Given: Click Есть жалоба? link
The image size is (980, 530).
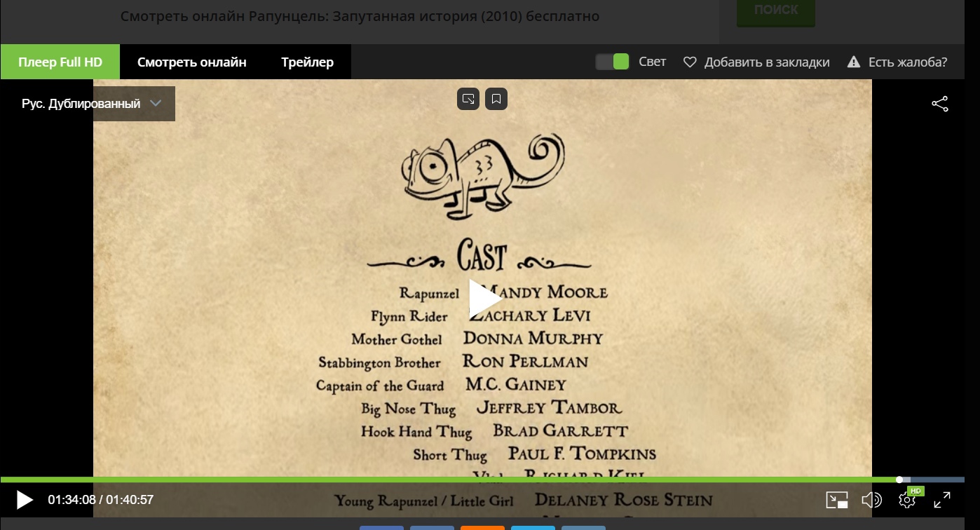Looking at the screenshot, I should (x=908, y=62).
